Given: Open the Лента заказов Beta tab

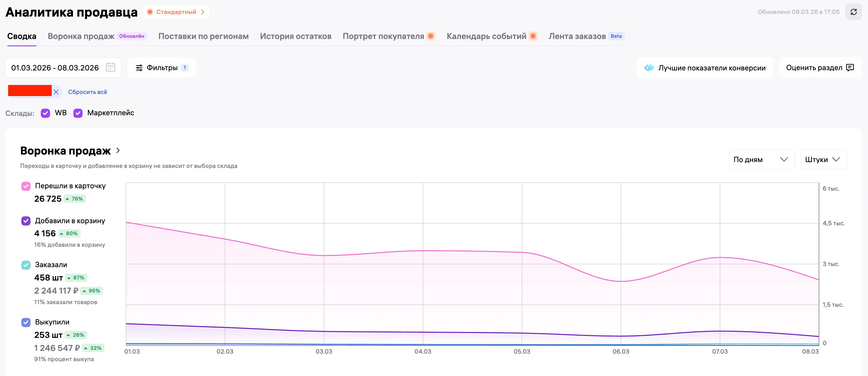Looking at the screenshot, I should 577,36.
